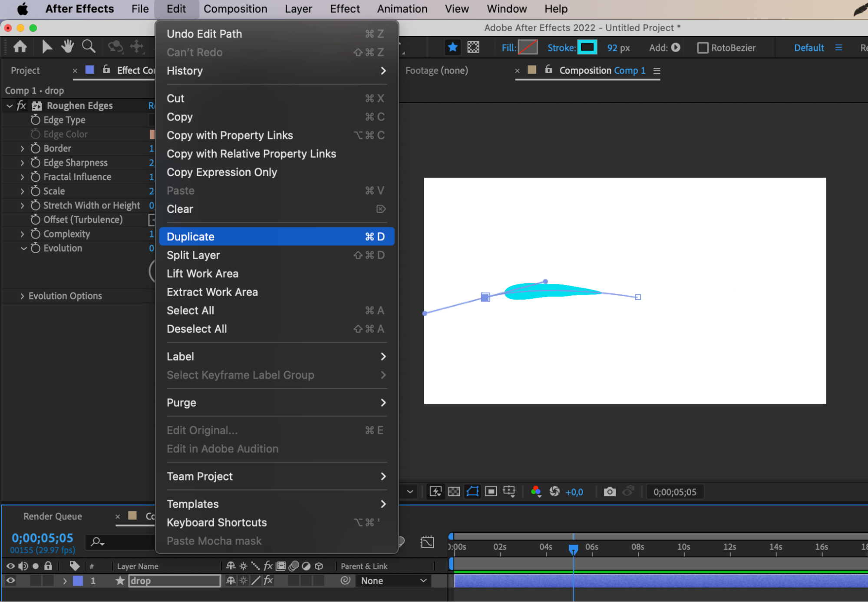Click the Default workspace link
This screenshot has height=602, width=868.
pyautogui.click(x=809, y=48)
